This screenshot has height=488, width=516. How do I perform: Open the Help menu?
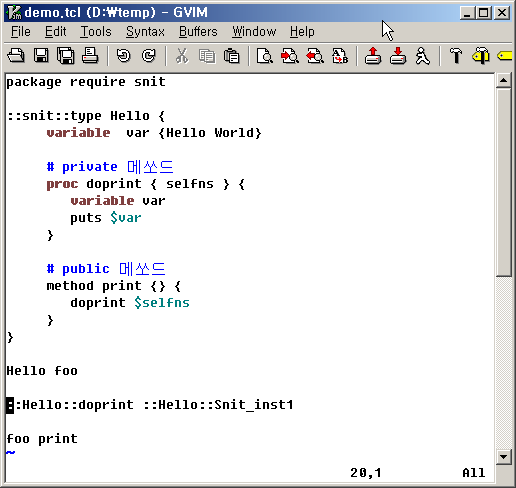click(302, 32)
